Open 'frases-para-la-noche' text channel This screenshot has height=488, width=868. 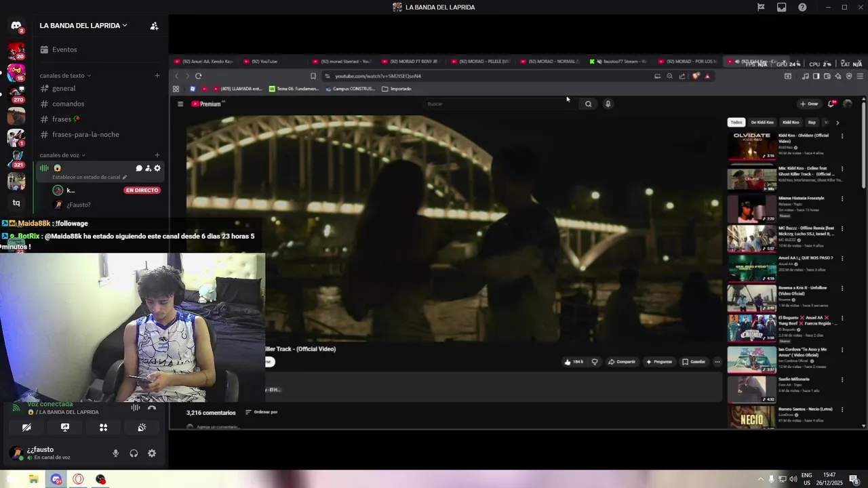click(x=98, y=134)
